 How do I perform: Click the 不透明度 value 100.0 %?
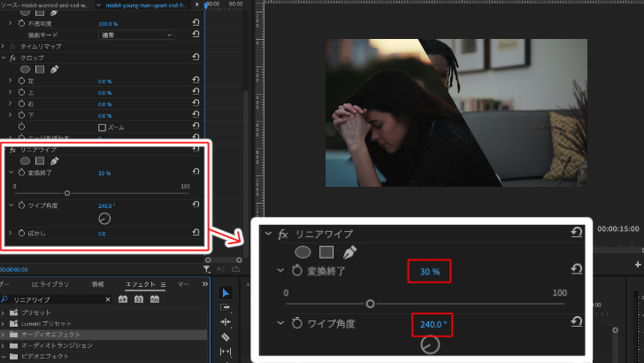[108, 24]
